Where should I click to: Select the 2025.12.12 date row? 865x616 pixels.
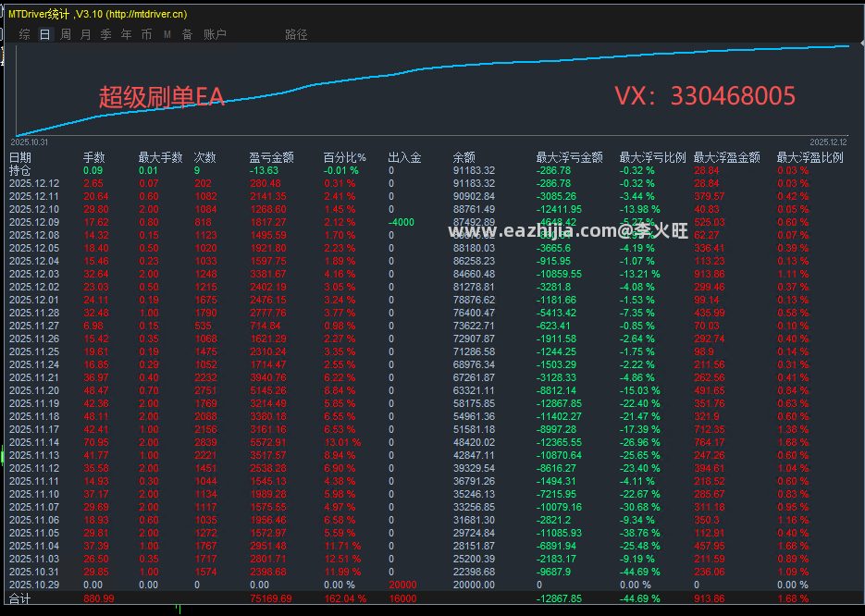coord(432,184)
